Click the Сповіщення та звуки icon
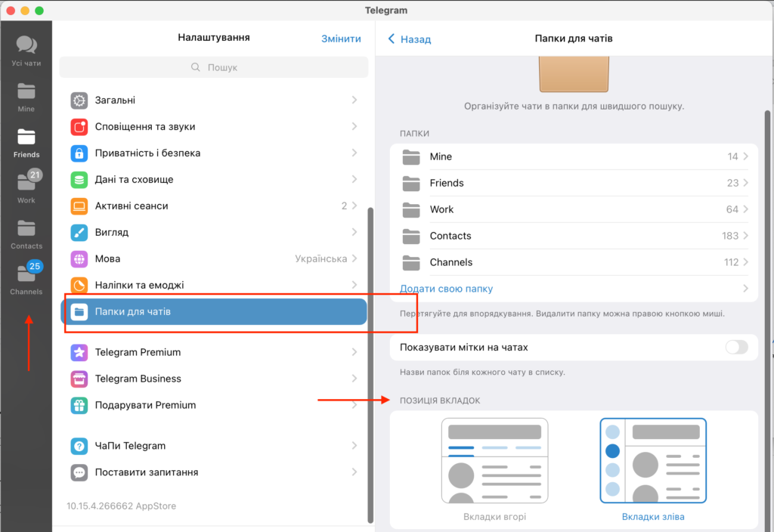Screen dimensions: 774x532 79,127
